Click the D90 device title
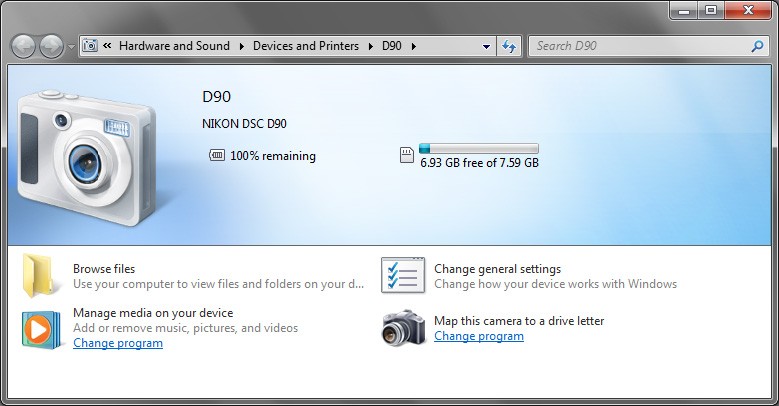 coord(217,96)
